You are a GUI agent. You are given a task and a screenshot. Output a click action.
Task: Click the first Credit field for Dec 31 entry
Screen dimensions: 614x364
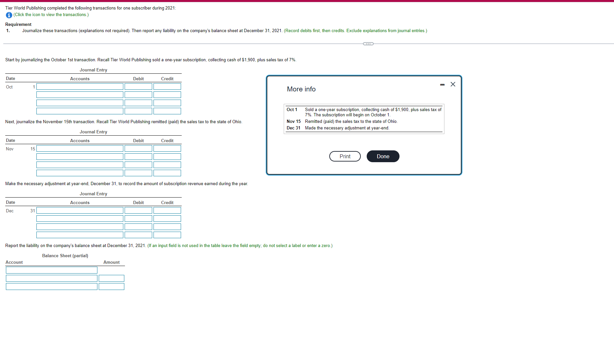tap(167, 210)
